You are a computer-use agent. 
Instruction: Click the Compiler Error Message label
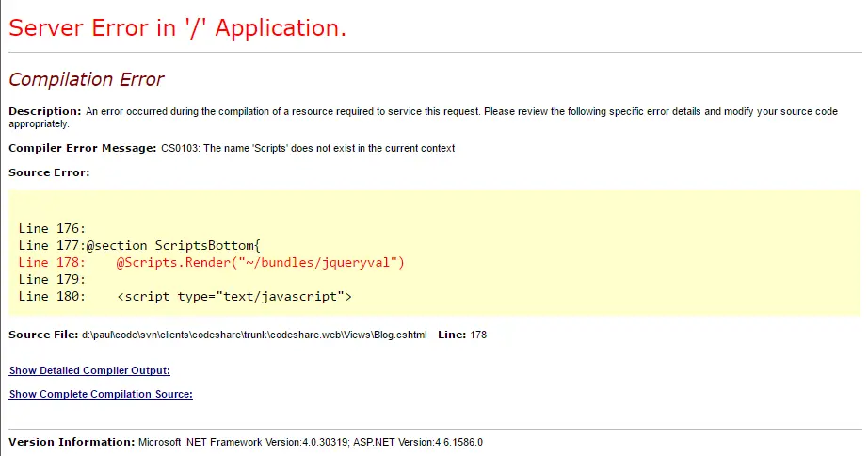[82, 148]
